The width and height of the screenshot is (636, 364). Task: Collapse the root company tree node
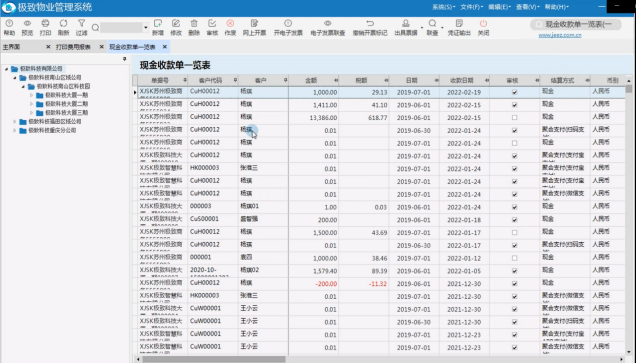[x=6, y=69]
